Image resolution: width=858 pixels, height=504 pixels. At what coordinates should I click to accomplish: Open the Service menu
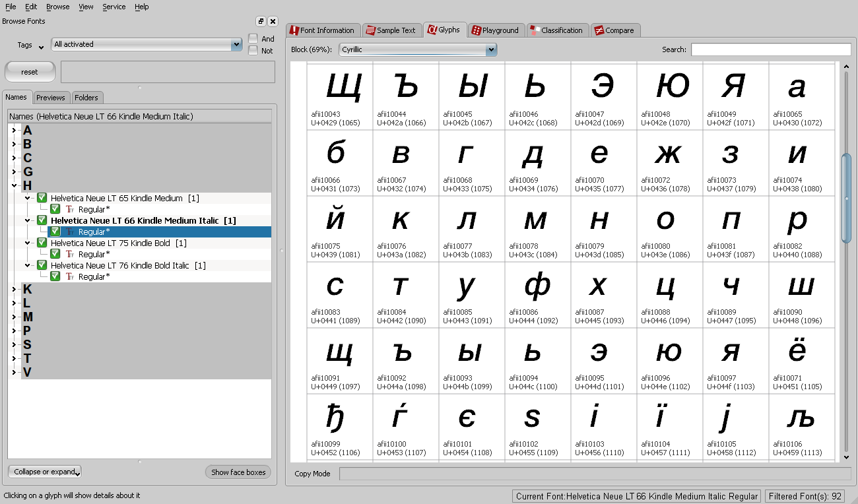[114, 7]
